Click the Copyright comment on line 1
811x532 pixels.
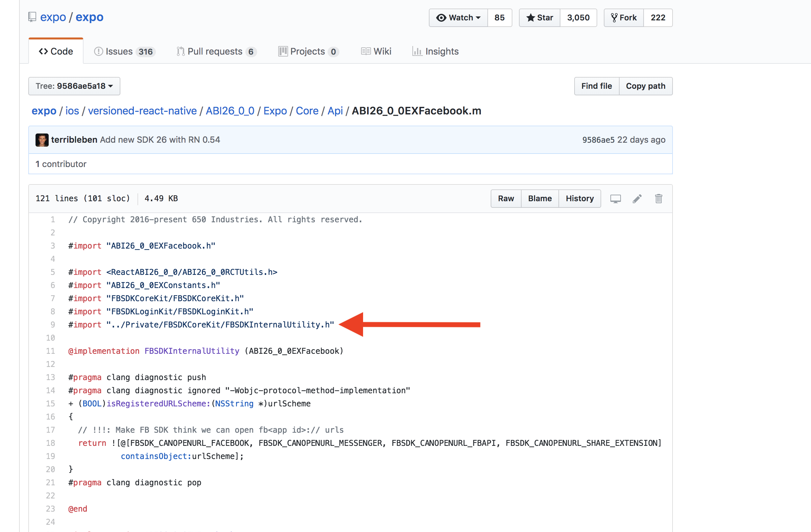215,220
